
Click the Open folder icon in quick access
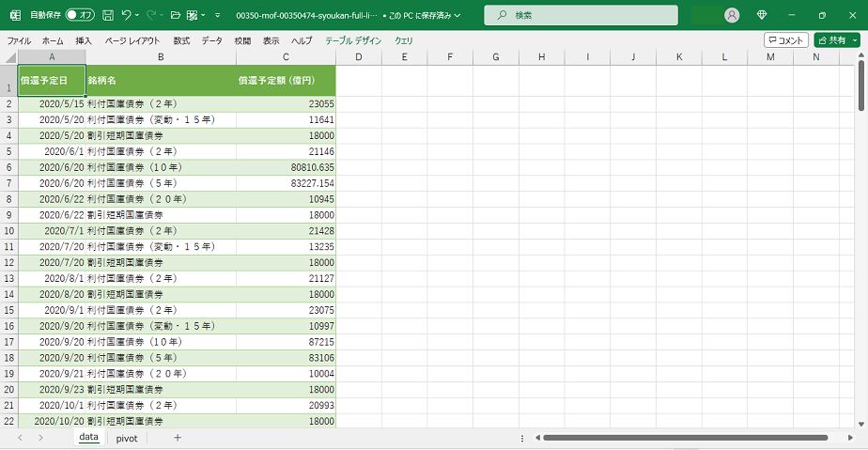click(173, 15)
